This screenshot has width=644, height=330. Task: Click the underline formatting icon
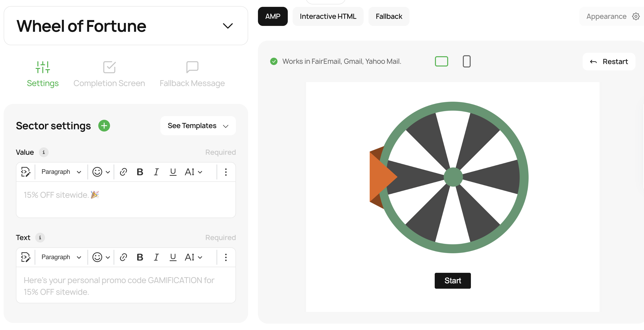point(173,172)
